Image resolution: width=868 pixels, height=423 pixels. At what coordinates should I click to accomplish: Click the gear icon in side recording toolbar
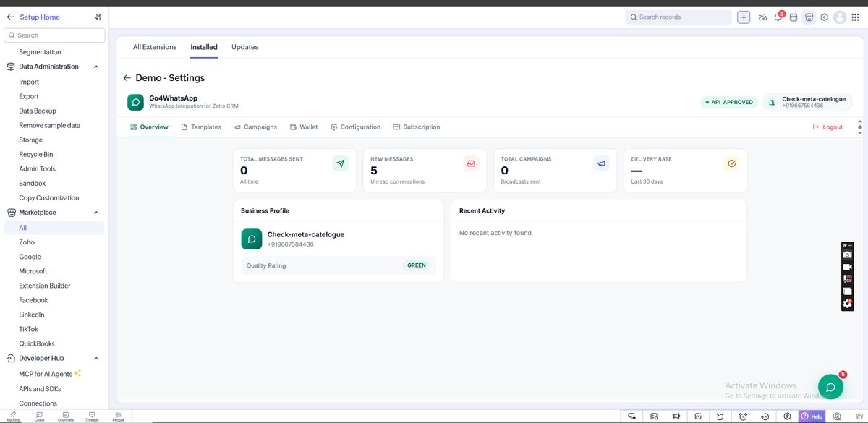click(x=847, y=304)
